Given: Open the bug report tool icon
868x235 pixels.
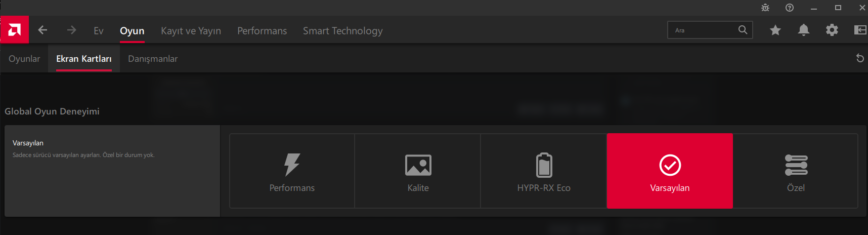Looking at the screenshot, I should coord(765,8).
